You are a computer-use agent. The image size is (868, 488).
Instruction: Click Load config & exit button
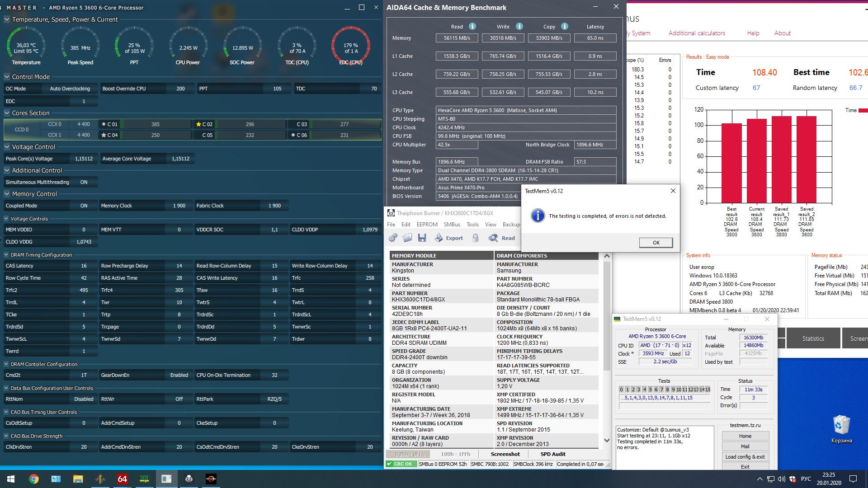(745, 457)
